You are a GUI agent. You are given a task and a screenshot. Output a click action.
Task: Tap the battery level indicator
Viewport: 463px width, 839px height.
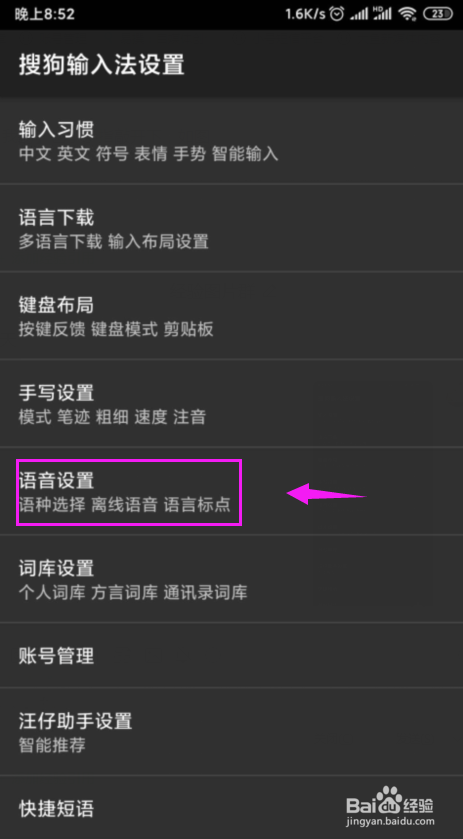click(437, 14)
